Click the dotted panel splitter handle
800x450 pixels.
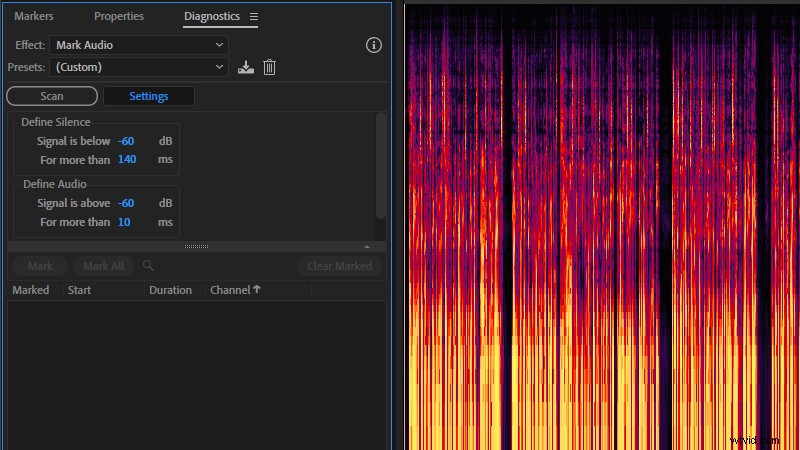point(196,246)
